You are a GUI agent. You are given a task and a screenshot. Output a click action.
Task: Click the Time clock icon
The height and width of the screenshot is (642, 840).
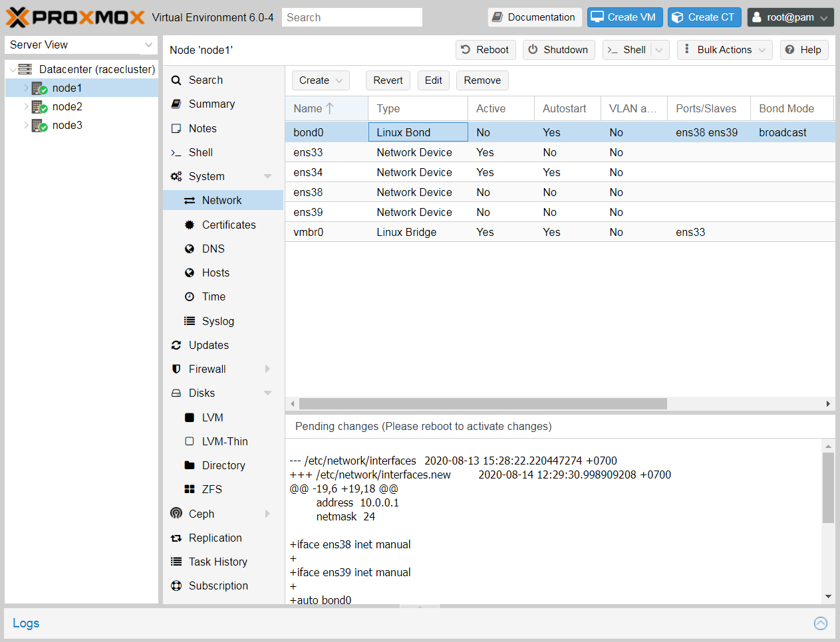click(x=190, y=296)
